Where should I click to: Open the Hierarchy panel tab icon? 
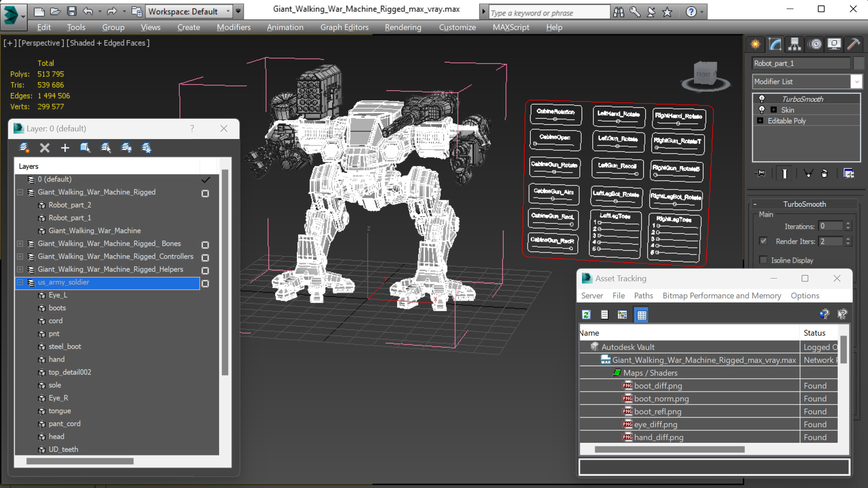pyautogui.click(x=794, y=44)
